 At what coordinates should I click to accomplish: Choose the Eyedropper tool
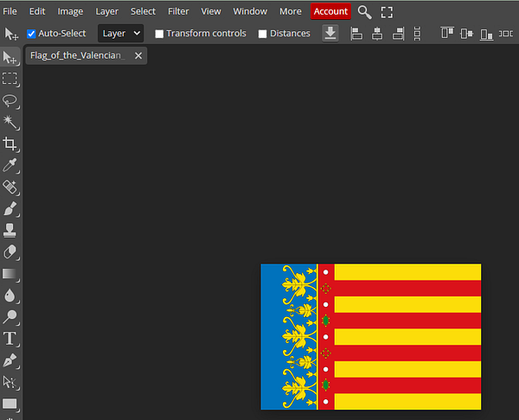[10, 165]
